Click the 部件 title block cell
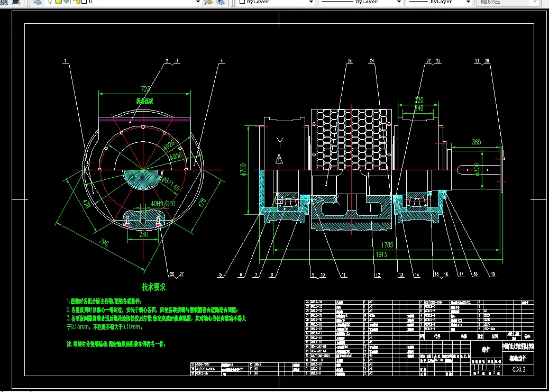Image resolution: width=549 pixels, height=392 pixels. point(486,350)
